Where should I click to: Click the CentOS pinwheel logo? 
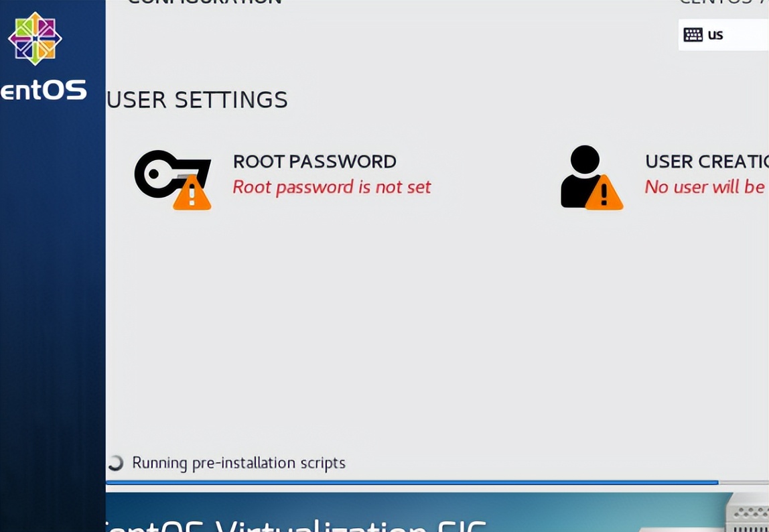[35, 38]
